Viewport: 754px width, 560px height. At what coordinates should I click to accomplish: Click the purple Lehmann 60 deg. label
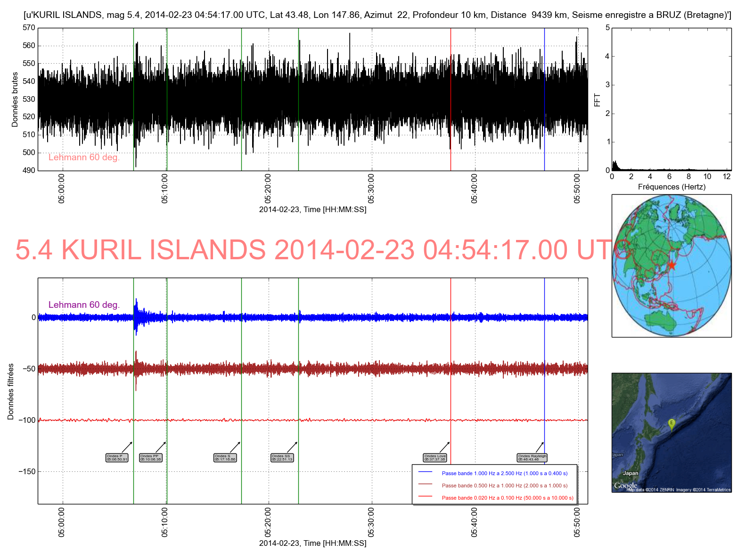[84, 305]
